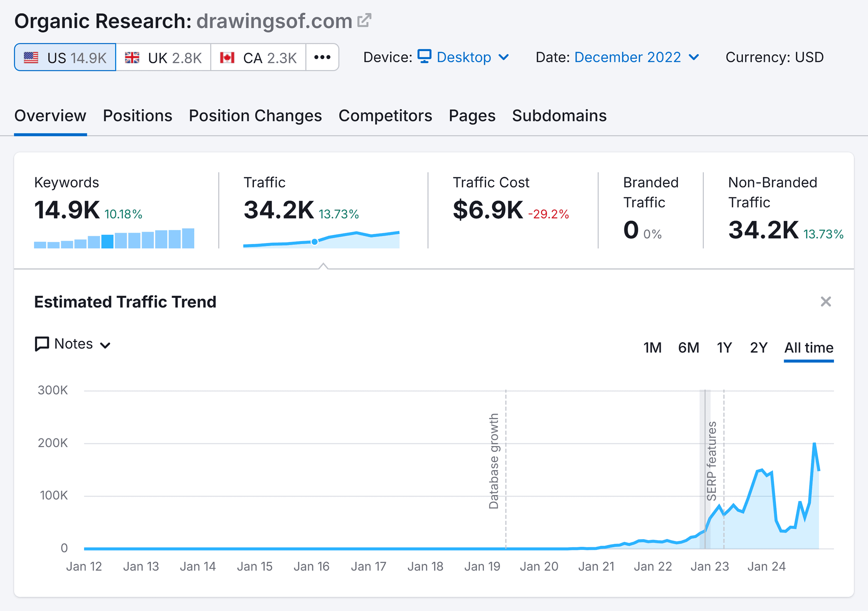Switch to the Competitors tab
The width and height of the screenshot is (868, 611).
click(x=385, y=116)
